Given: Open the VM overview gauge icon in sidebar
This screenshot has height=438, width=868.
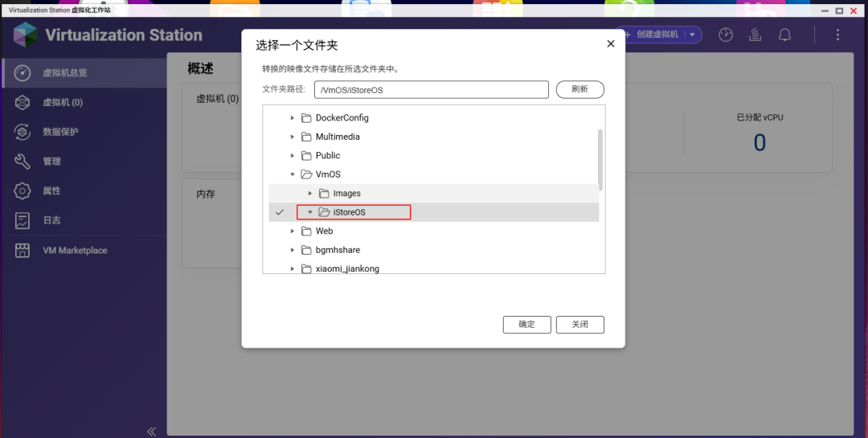Looking at the screenshot, I should click(x=23, y=72).
